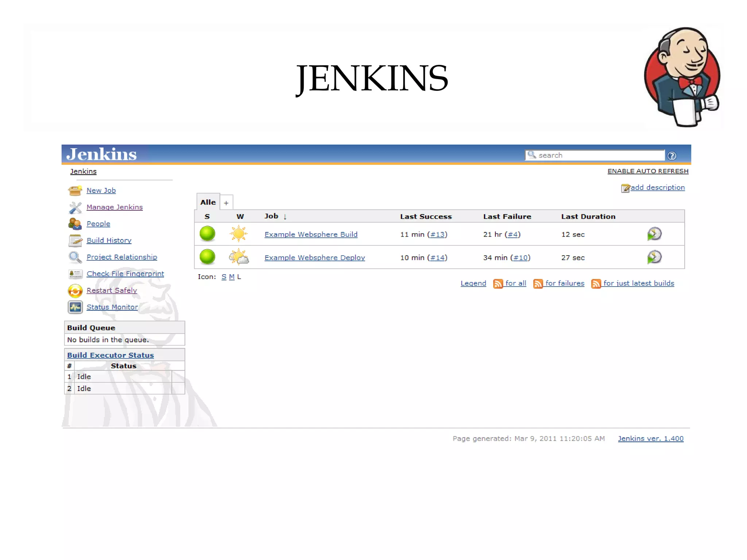747x560 pixels.
Task: Sort by Last Duration column header
Action: tap(588, 217)
